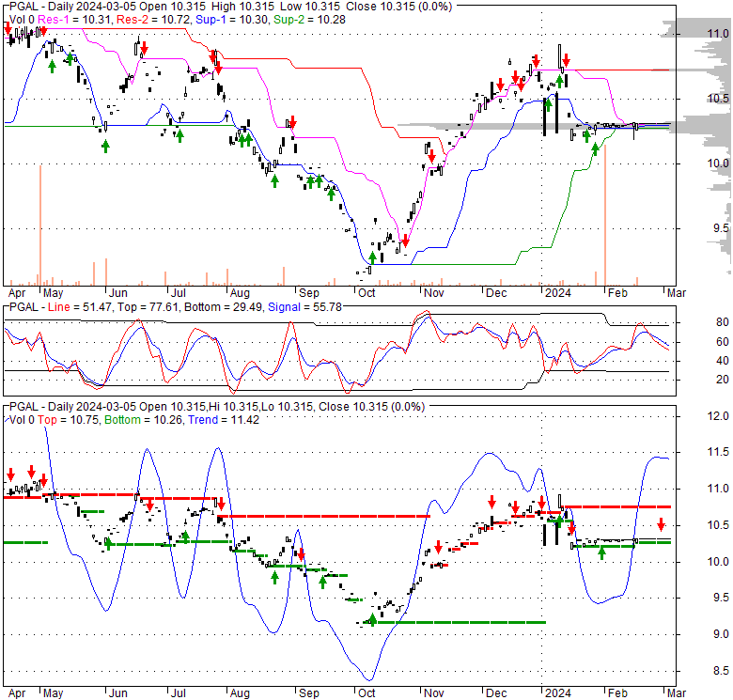The image size is (733, 700).
Task: Click the green buy arrow under February in bottom panel
Action: tap(601, 552)
